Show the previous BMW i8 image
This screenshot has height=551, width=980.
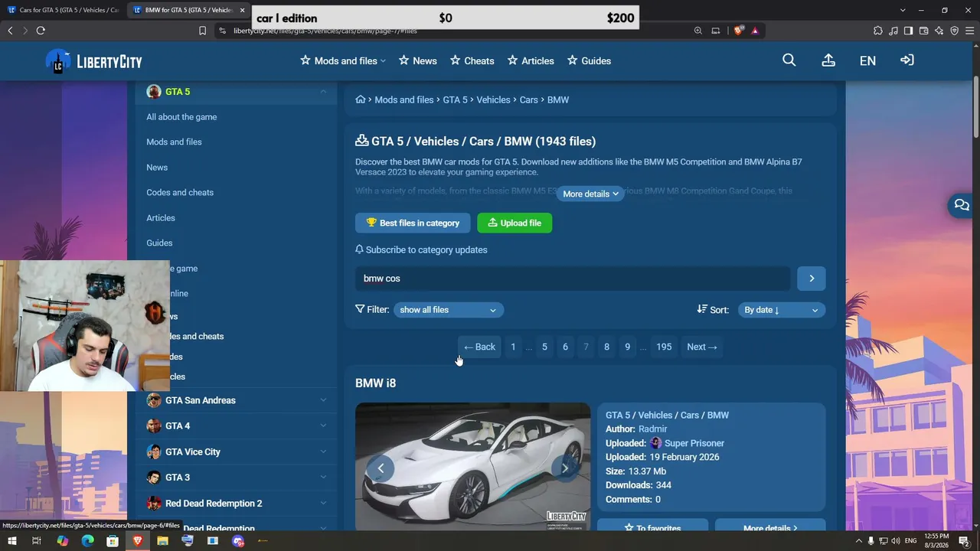[x=381, y=468]
